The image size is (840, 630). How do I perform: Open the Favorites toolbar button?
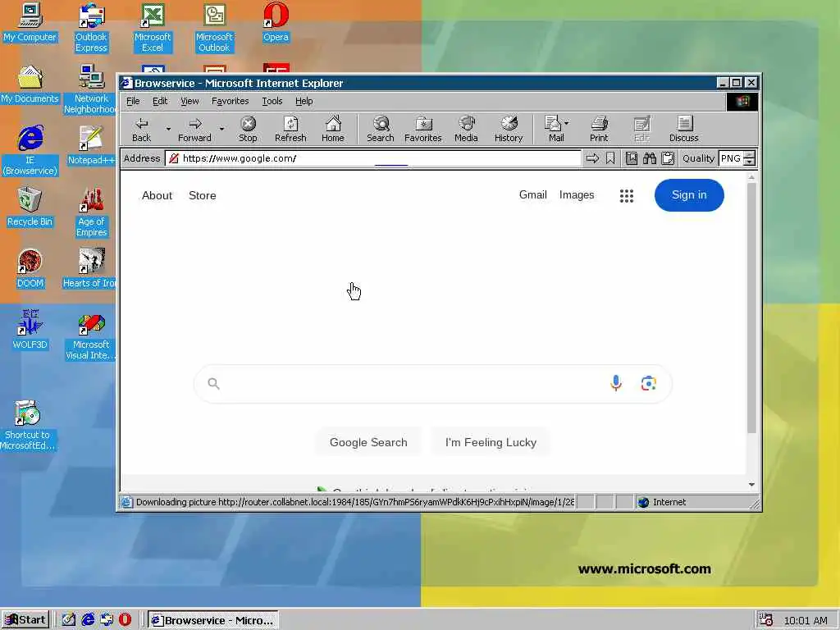[423, 129]
